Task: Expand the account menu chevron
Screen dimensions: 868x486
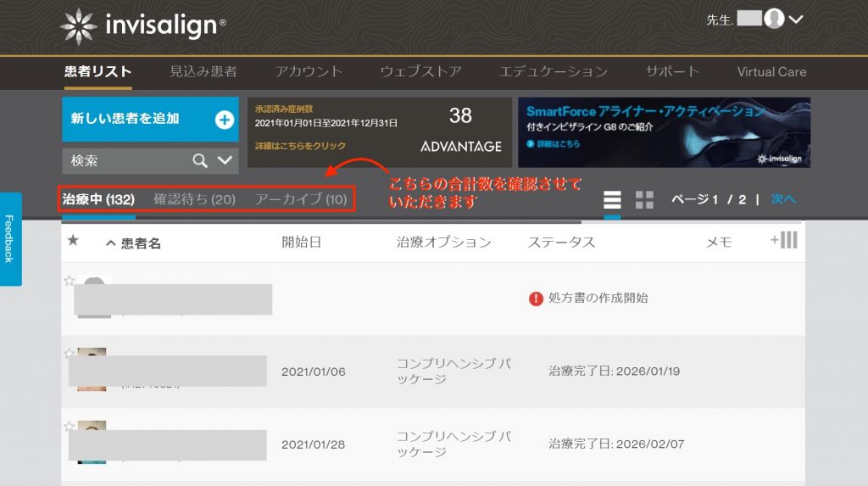Action: click(796, 20)
